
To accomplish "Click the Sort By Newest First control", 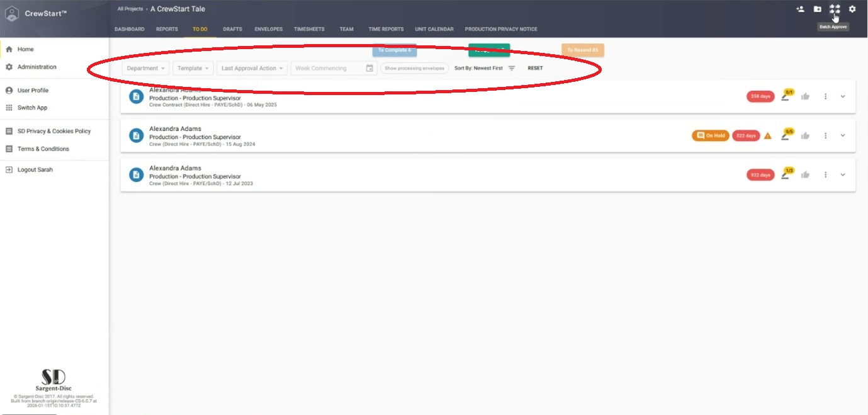I will [x=484, y=68].
